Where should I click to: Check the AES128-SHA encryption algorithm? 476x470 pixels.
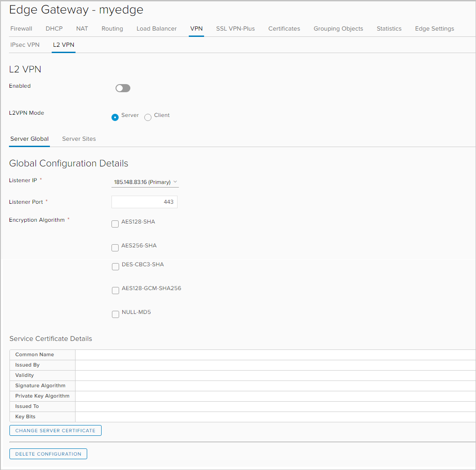pos(115,224)
